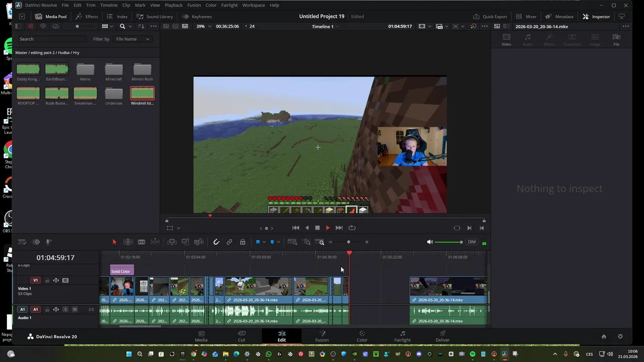Disable Video 1 track filmstrip icon
644x362 pixels.
65,280
